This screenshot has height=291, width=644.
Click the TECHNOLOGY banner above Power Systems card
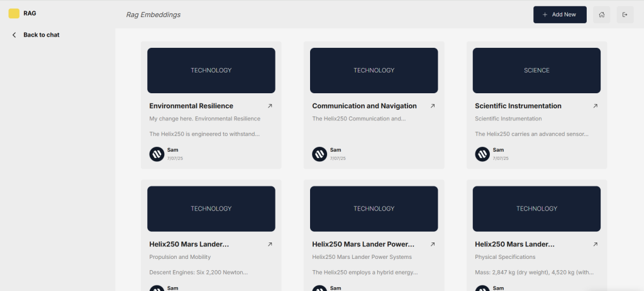pyautogui.click(x=374, y=208)
